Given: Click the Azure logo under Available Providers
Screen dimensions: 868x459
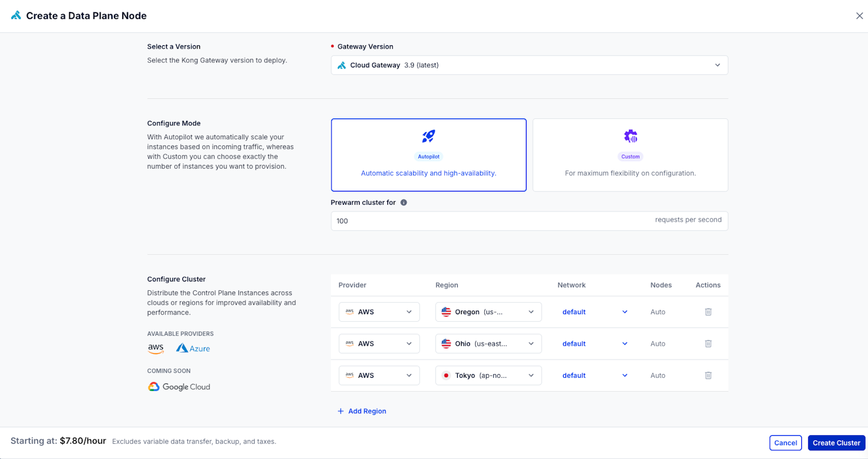Looking at the screenshot, I should tap(192, 348).
